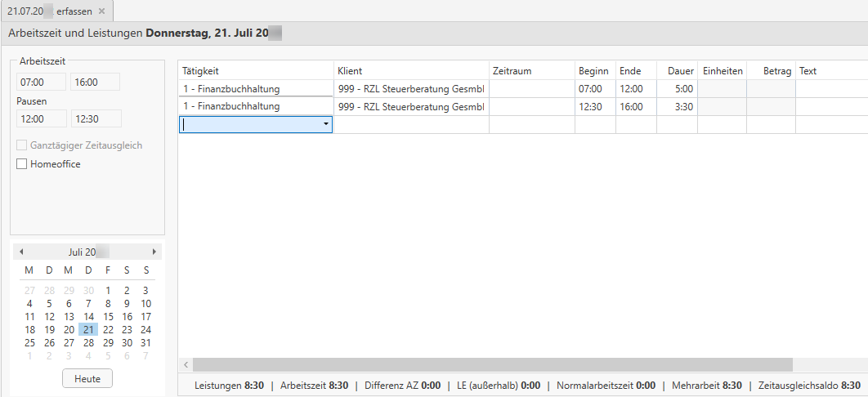The width and height of the screenshot is (868, 397).
Task: Click Arbeitszeit end field 16:00
Action: click(95, 83)
